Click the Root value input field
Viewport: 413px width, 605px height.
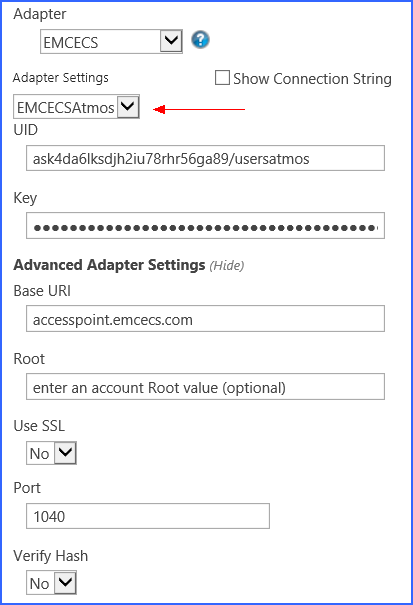click(x=205, y=387)
